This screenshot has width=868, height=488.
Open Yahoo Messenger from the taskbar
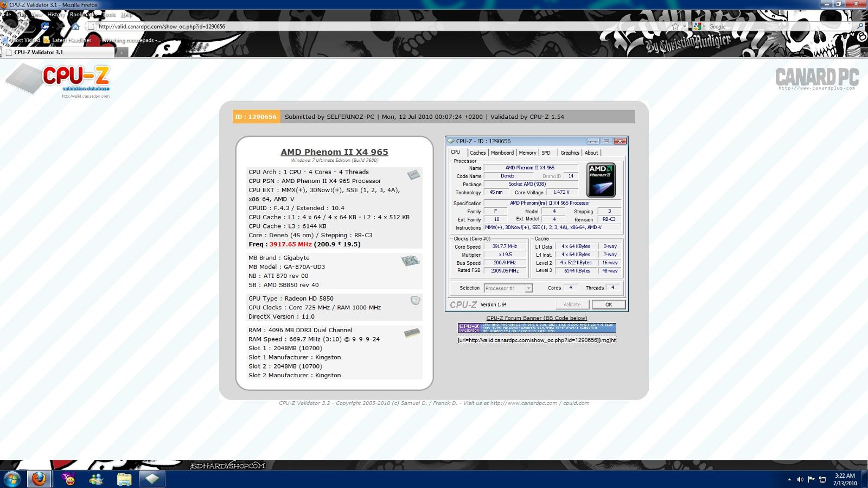(x=68, y=479)
